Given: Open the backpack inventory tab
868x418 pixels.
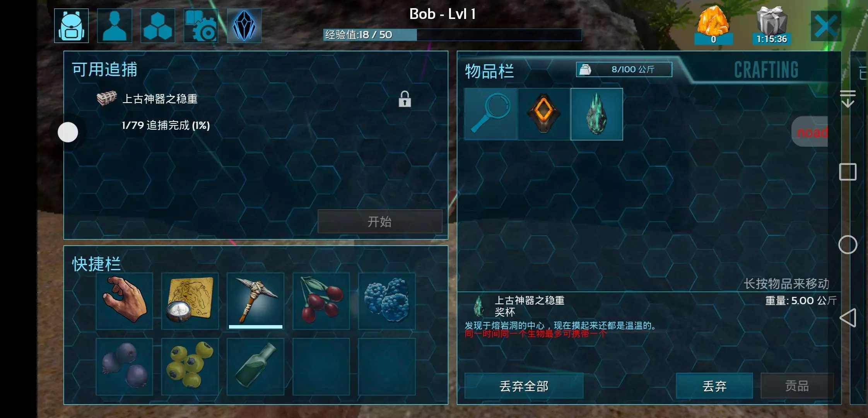Looking at the screenshot, I should pos(72,26).
